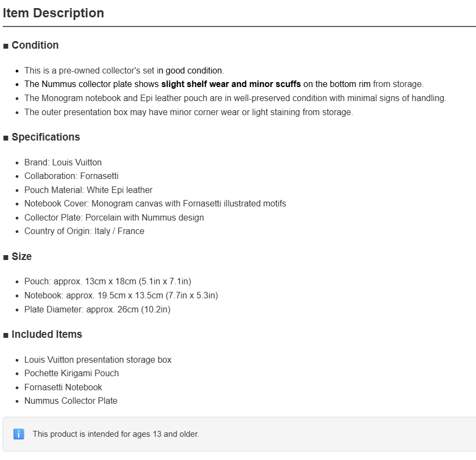Click the Brand: Louis Vuitton line

tap(63, 163)
